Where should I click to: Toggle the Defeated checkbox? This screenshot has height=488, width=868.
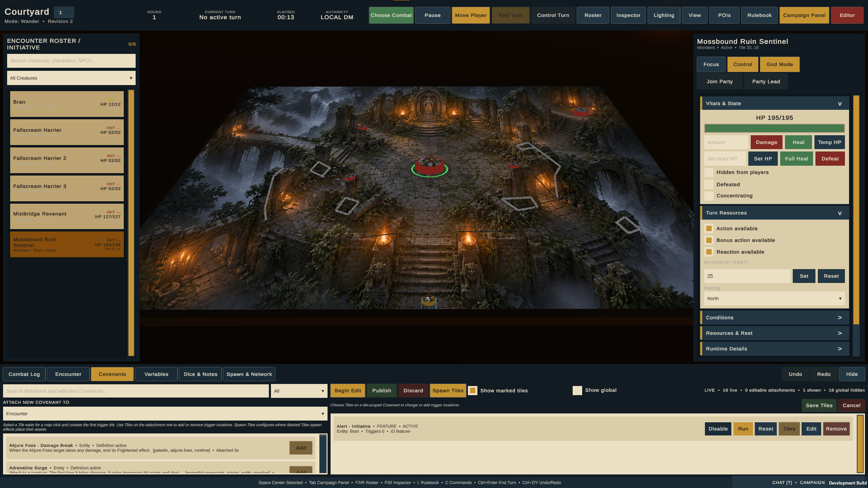coord(709,184)
